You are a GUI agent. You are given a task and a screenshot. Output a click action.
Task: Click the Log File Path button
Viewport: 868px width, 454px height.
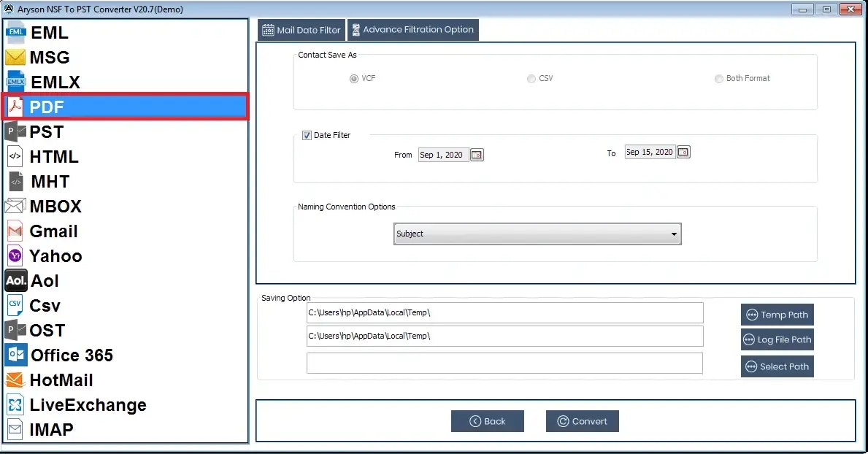[x=777, y=339]
